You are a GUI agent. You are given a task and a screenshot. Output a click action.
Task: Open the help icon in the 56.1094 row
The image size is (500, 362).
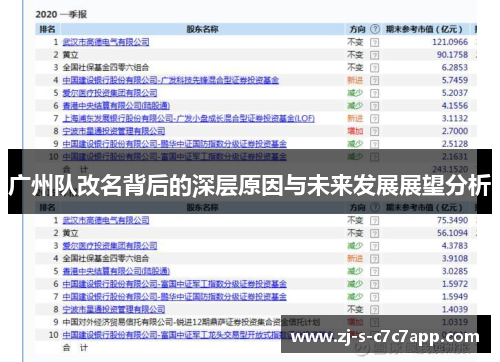click(x=375, y=233)
